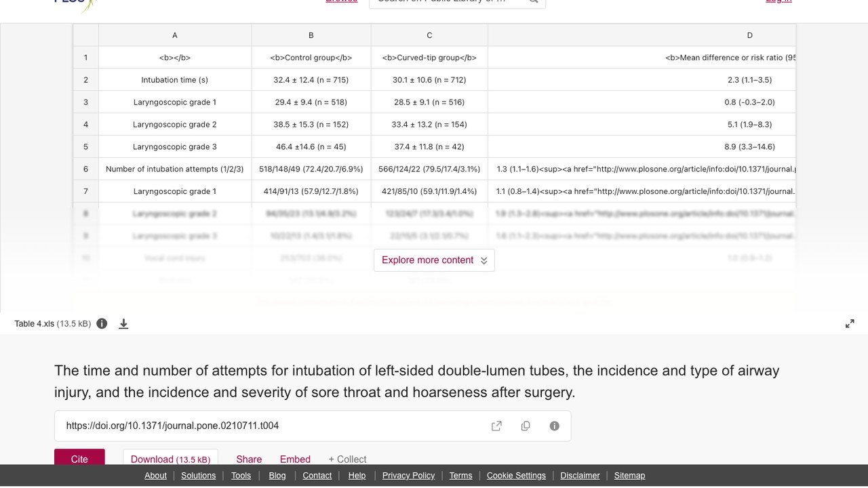The image size is (868, 488).
Task: Copy the DOI to clipboard
Action: click(526, 426)
